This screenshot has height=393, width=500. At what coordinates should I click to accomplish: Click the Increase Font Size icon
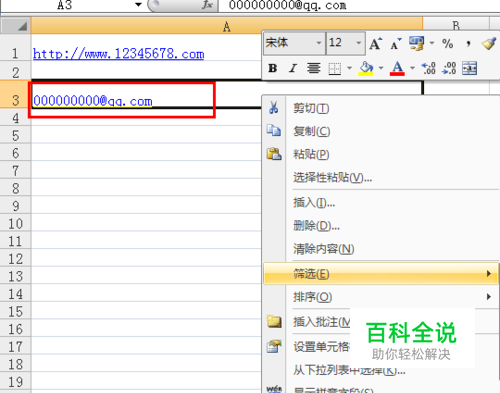point(376,44)
